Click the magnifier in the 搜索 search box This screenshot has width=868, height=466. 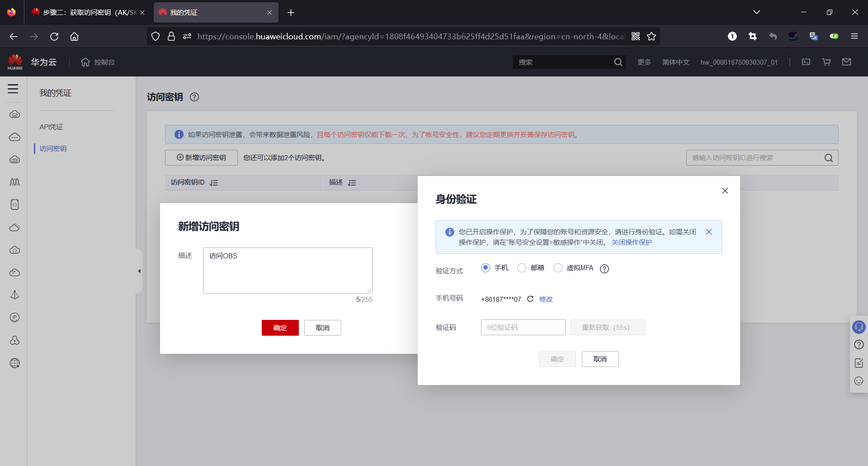(x=618, y=62)
